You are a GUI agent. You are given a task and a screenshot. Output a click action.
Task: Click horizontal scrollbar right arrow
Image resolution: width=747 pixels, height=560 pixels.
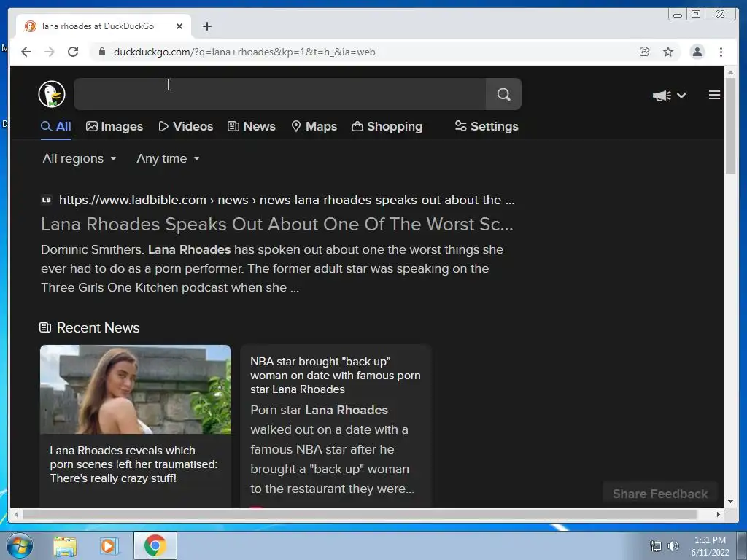click(718, 514)
